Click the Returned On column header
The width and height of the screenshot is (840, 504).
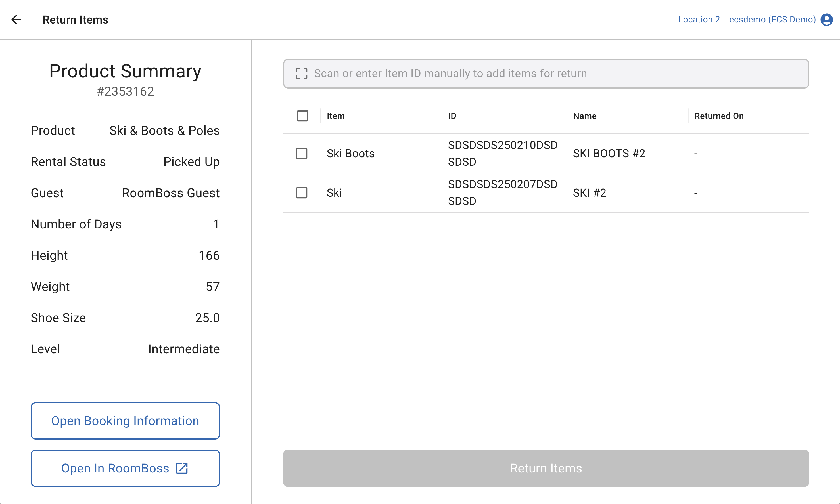719,116
